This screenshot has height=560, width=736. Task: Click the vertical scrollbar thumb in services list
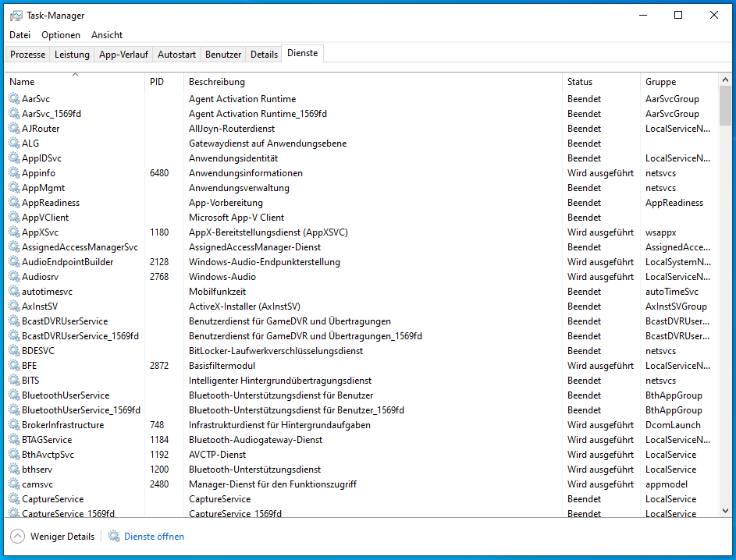(x=725, y=106)
